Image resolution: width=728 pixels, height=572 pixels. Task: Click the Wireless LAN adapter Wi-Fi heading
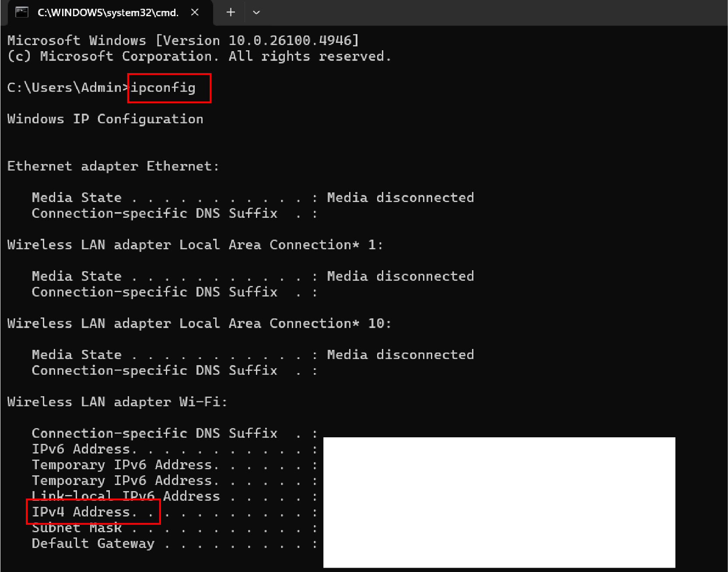pyautogui.click(x=116, y=401)
